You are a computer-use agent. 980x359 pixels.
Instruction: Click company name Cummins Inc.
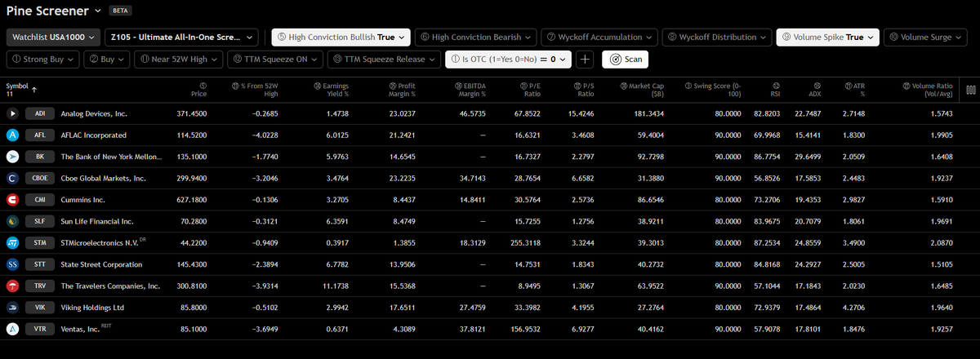(x=84, y=199)
